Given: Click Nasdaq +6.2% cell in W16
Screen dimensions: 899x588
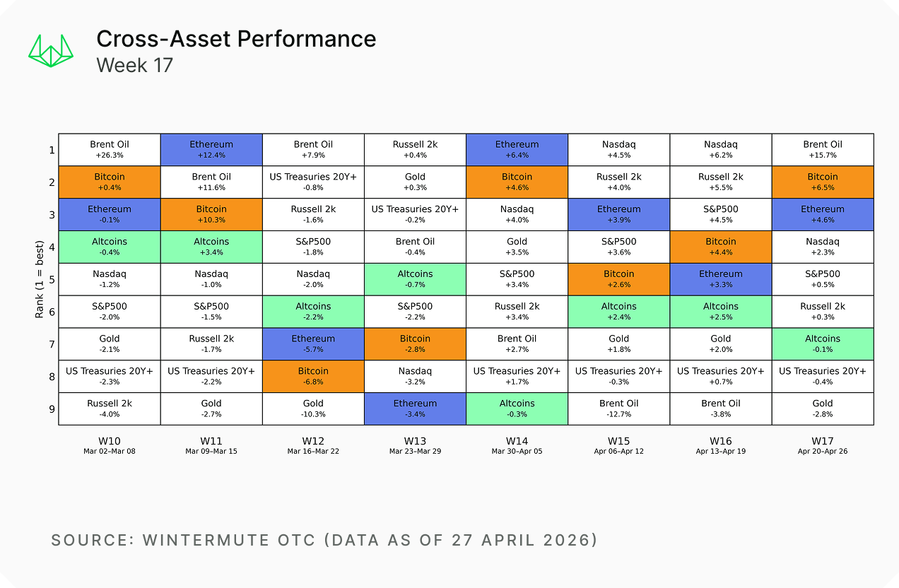Looking at the screenshot, I should tap(720, 149).
